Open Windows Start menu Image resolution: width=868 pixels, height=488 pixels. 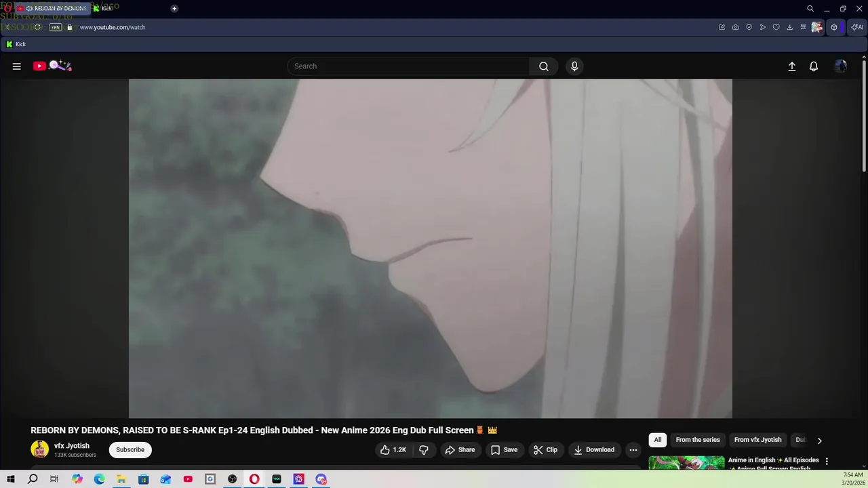[10, 479]
